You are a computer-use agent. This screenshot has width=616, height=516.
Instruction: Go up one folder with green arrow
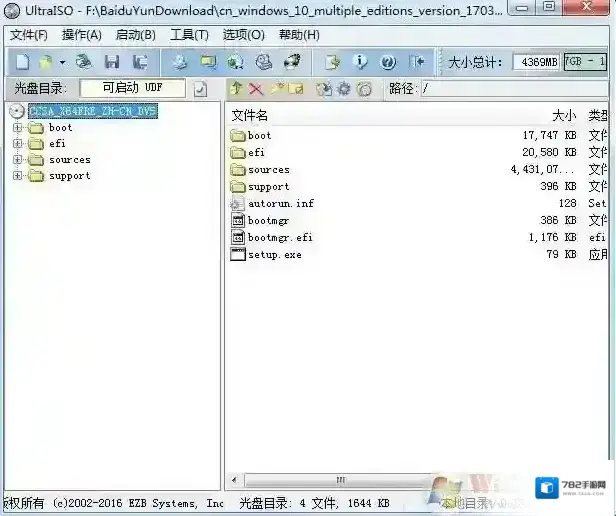pyautogui.click(x=236, y=89)
